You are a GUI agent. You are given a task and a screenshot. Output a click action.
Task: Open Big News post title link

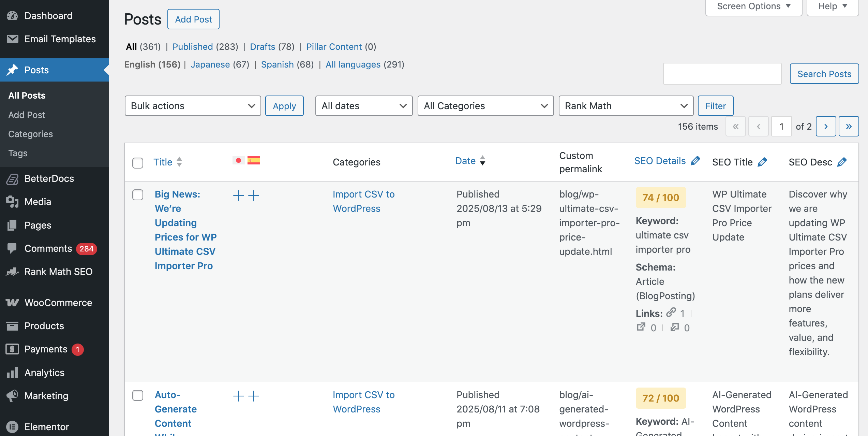186,230
